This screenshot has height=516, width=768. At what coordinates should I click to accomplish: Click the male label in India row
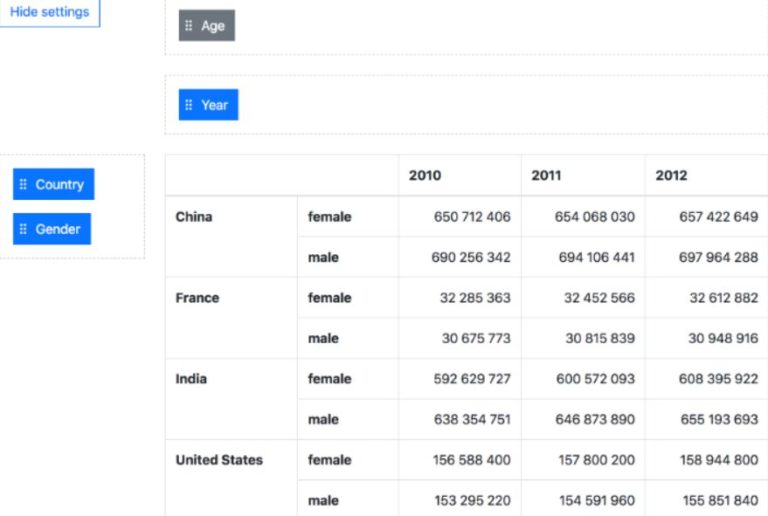[x=323, y=419]
